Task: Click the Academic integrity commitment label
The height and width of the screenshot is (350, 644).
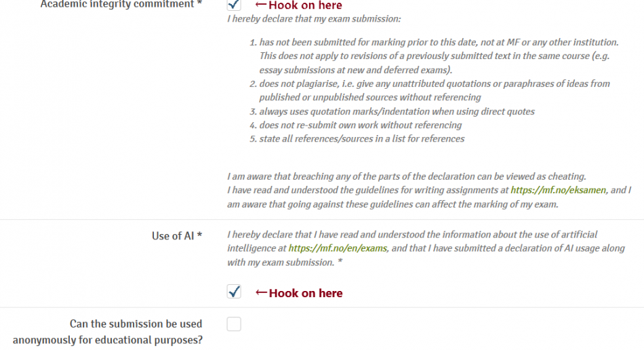Action: pos(121,5)
